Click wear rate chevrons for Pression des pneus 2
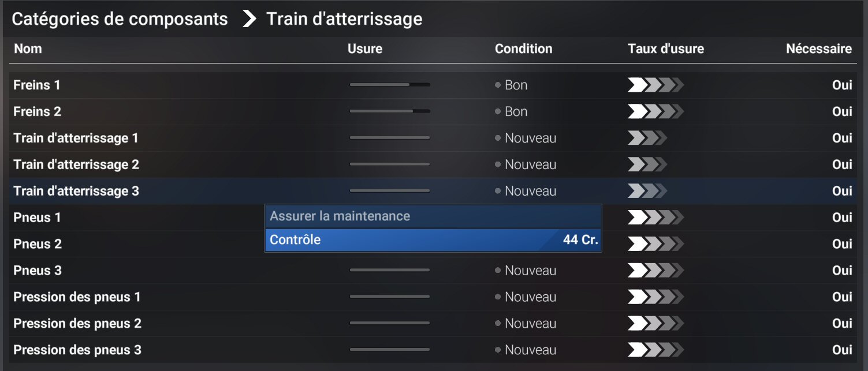 (x=655, y=324)
